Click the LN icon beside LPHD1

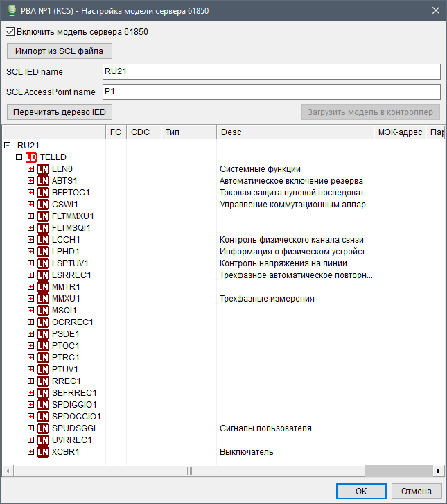(x=43, y=252)
